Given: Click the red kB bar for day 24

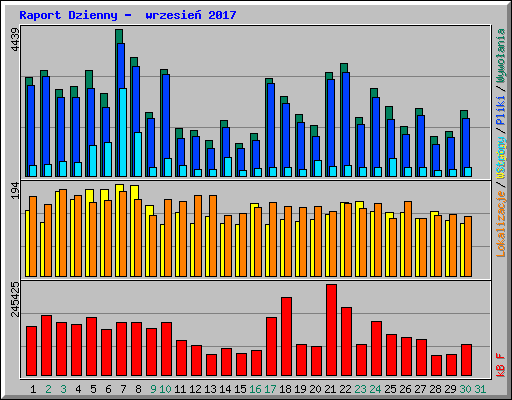Looking at the screenshot, I should 377,349.
